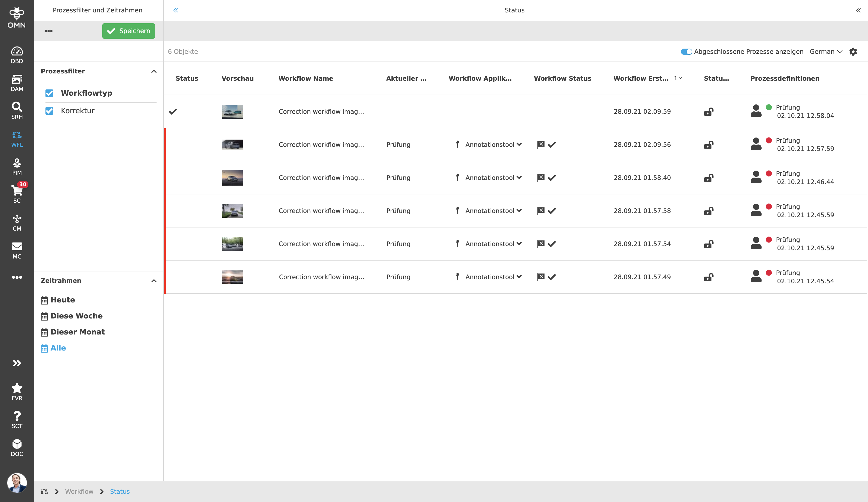This screenshot has height=502, width=868.
Task: Select the Dieser Monat time frame
Action: [x=78, y=332]
